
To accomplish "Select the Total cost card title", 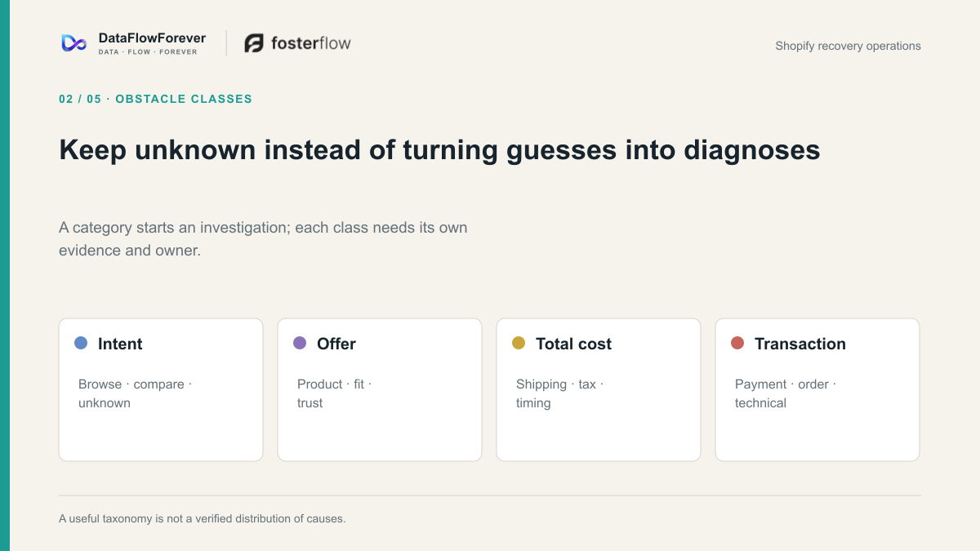I will coord(573,344).
